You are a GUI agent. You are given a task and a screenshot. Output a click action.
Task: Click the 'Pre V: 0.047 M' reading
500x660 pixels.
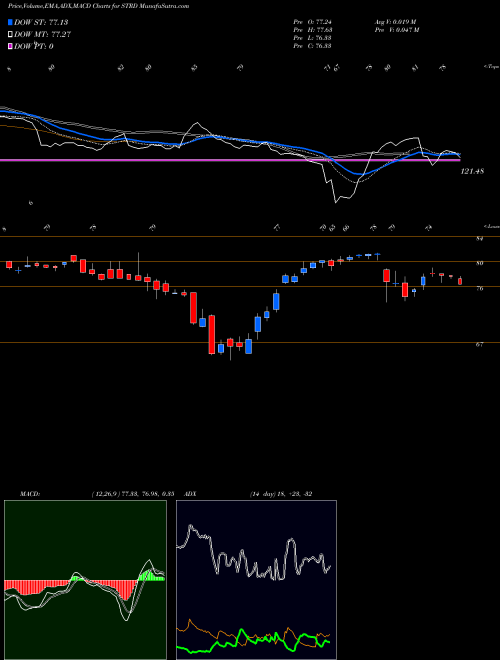coord(399,30)
